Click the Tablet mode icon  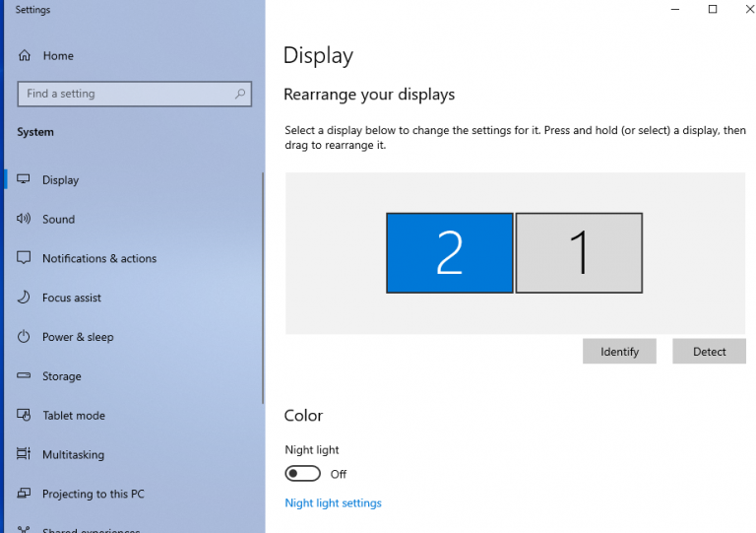pyautogui.click(x=24, y=416)
